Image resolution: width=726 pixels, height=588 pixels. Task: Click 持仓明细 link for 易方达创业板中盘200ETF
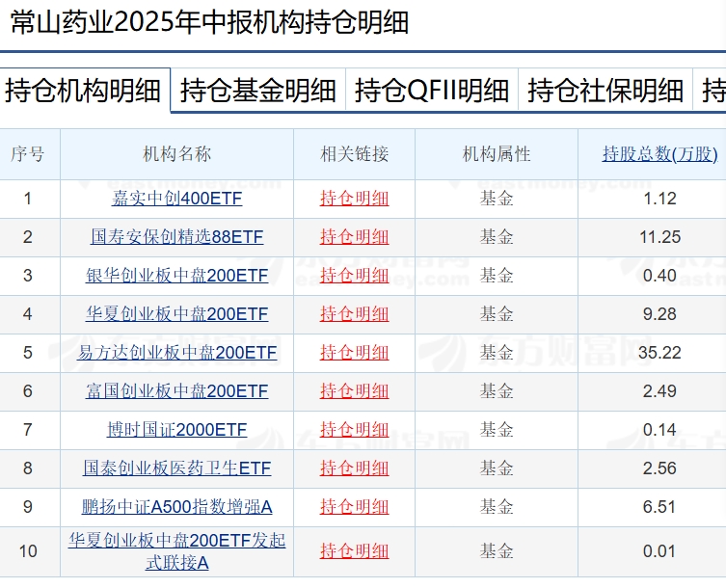[354, 353]
